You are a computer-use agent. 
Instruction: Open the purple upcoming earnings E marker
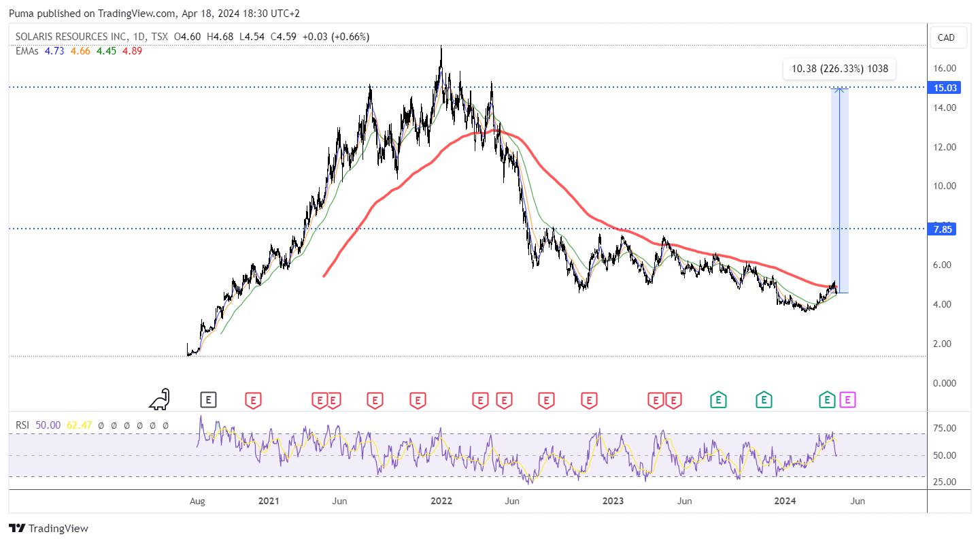pyautogui.click(x=848, y=400)
